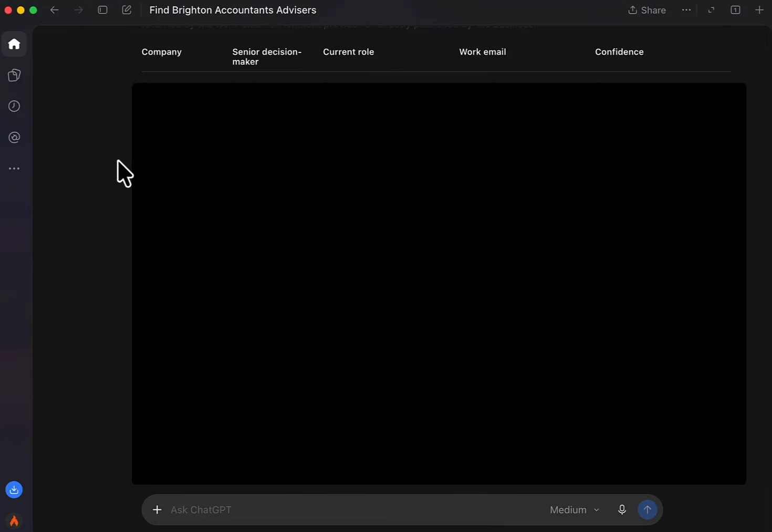Screen dimensions: 772x532
Task: Share this conversation
Action: click(x=647, y=10)
